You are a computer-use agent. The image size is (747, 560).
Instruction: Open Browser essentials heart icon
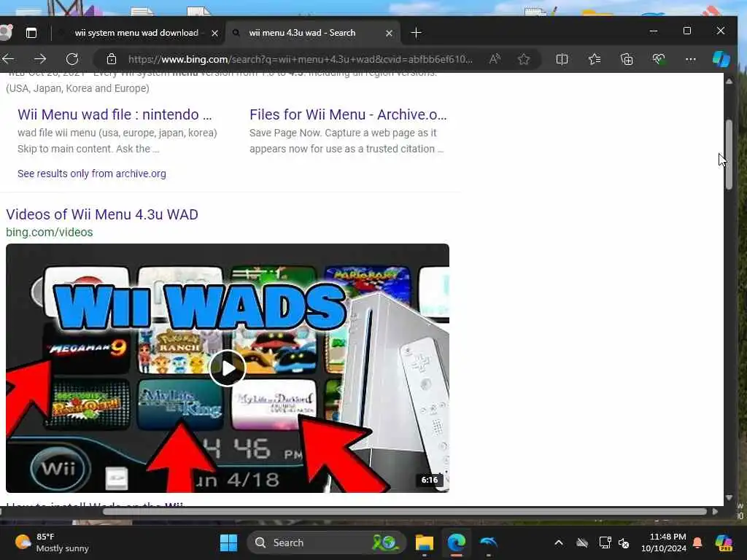tap(659, 59)
